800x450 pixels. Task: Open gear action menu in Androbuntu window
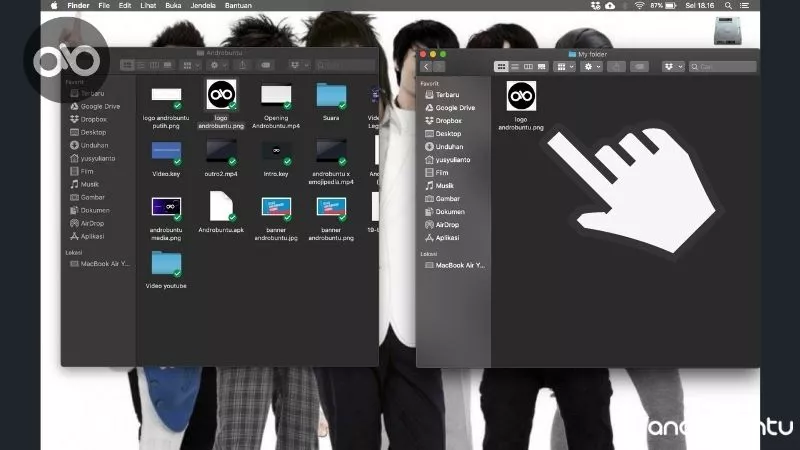[x=218, y=65]
